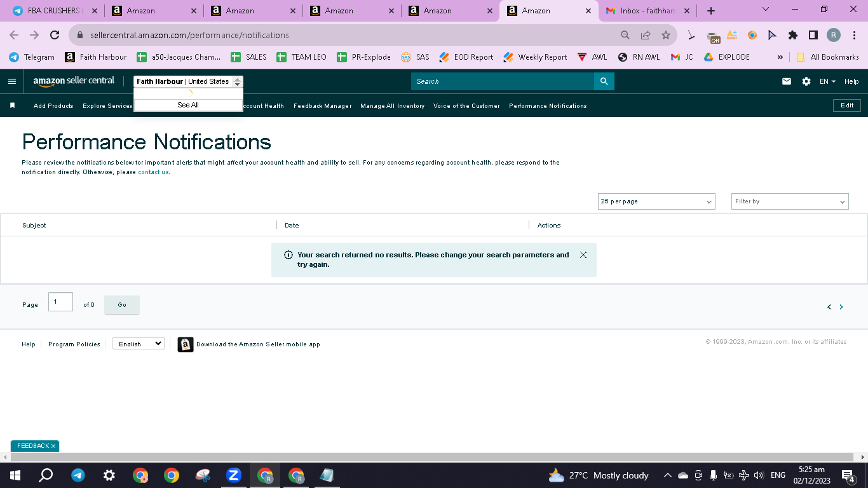Open the Filter by dropdown

790,201
